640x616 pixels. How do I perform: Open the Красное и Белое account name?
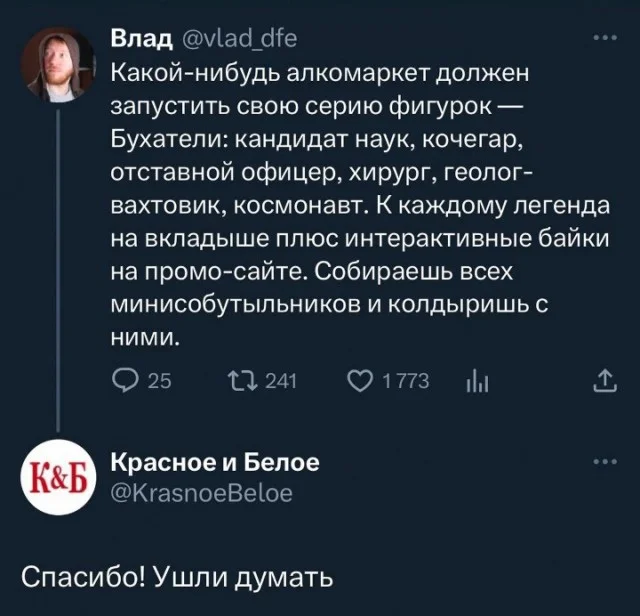[x=213, y=462]
